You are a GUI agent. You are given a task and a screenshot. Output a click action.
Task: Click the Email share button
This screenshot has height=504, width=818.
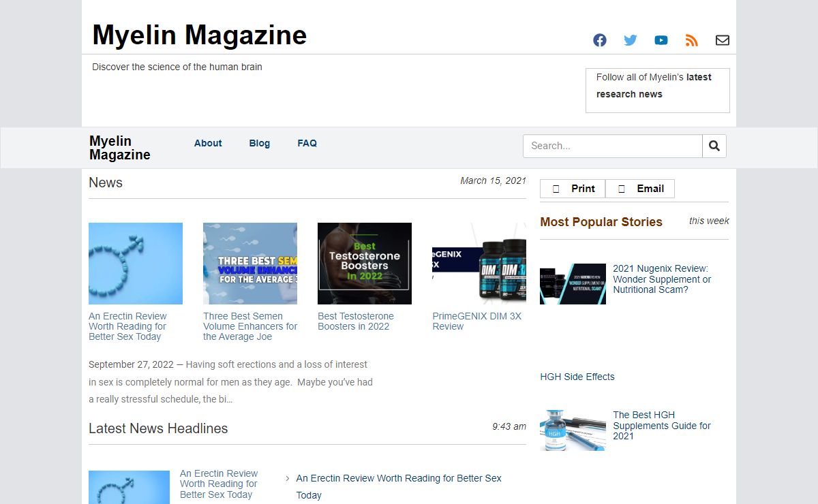(x=640, y=189)
